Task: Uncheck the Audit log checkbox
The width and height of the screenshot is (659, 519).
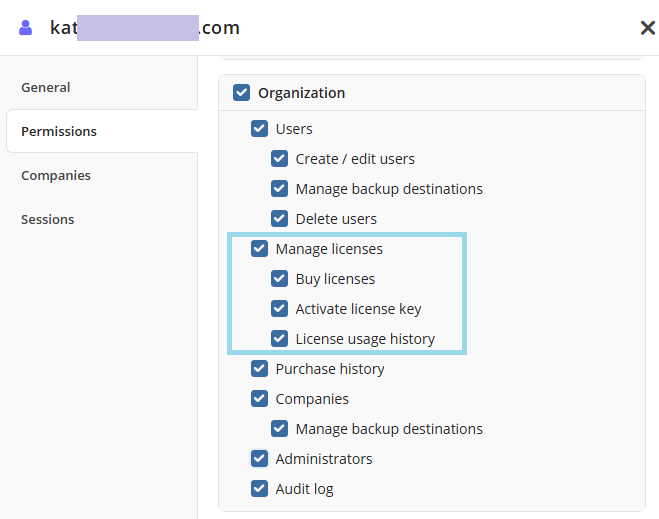Action: (x=259, y=489)
